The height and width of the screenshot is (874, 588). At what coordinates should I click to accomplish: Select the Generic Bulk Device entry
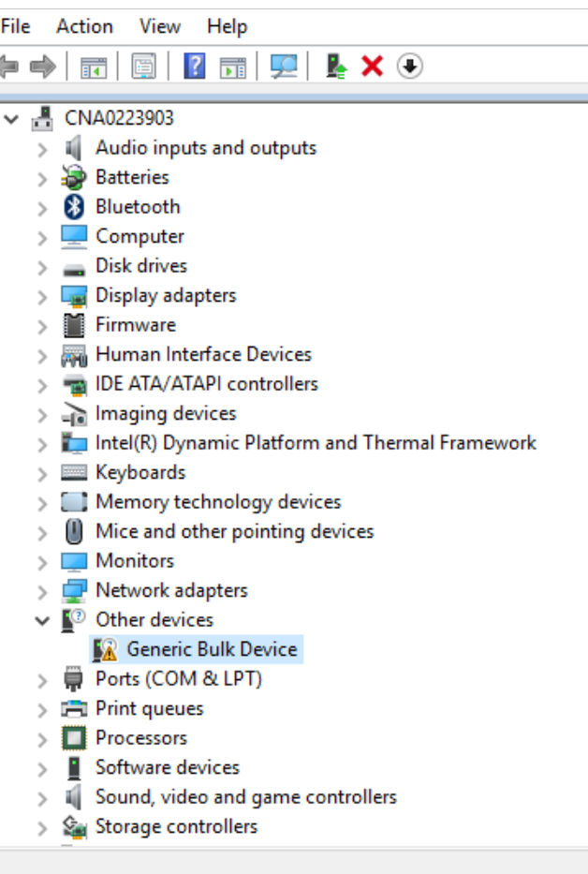[212, 649]
